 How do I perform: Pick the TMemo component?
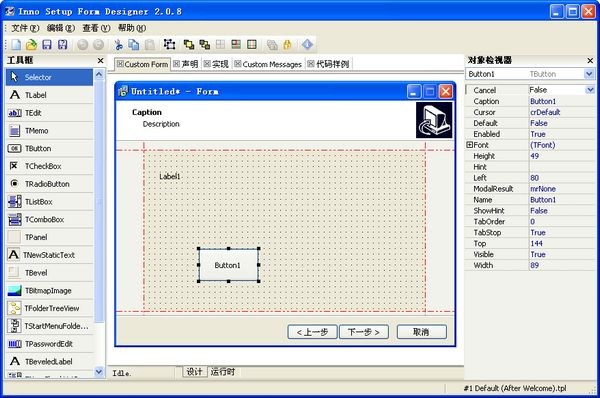click(x=49, y=130)
